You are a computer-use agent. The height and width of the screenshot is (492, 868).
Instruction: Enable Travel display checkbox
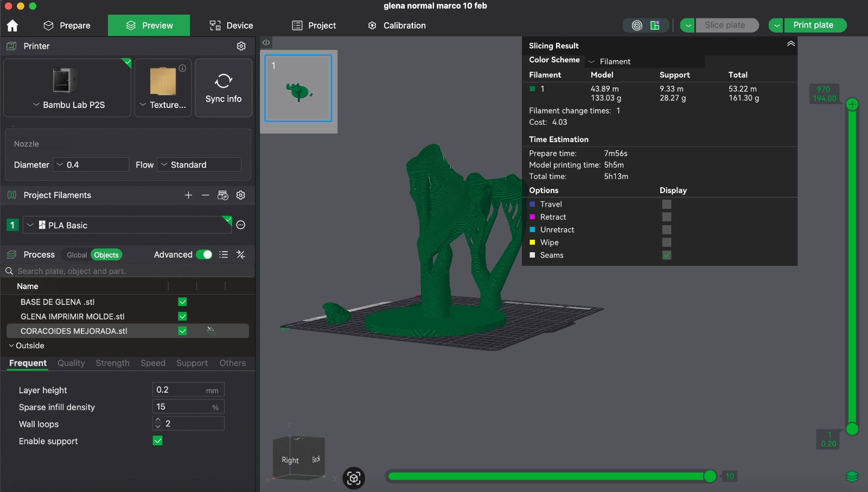667,205
